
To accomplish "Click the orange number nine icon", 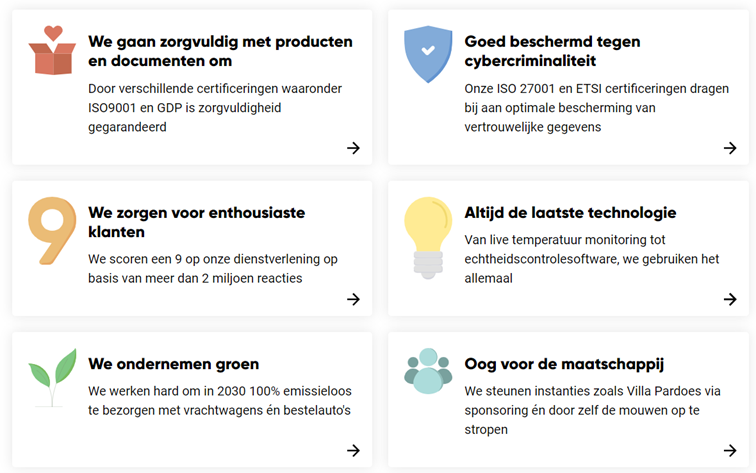I will [52, 232].
